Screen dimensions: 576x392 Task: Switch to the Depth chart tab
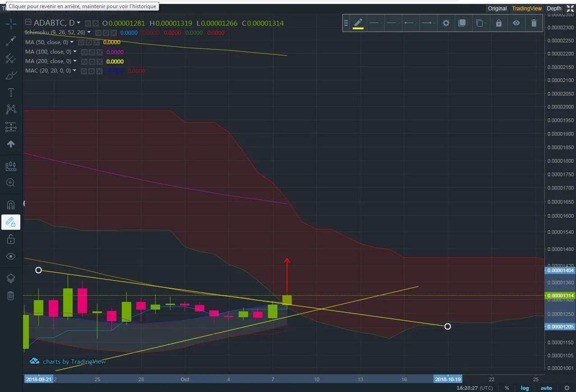[x=554, y=9]
